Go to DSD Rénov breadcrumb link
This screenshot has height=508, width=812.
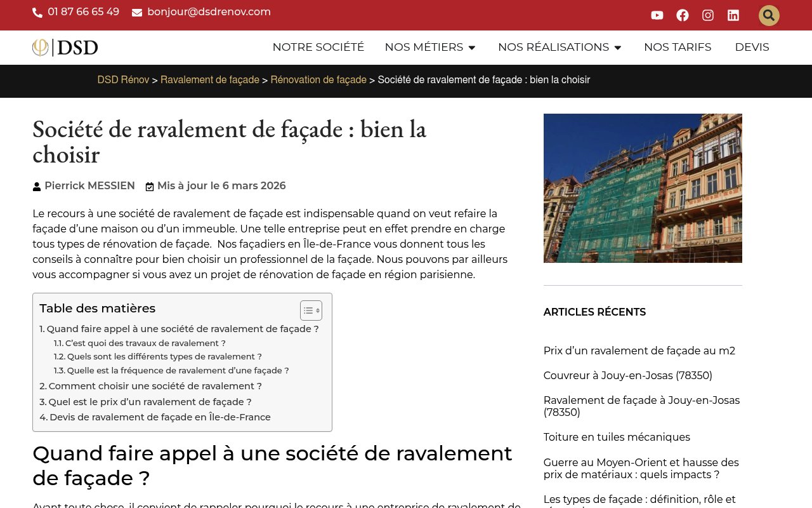point(123,80)
